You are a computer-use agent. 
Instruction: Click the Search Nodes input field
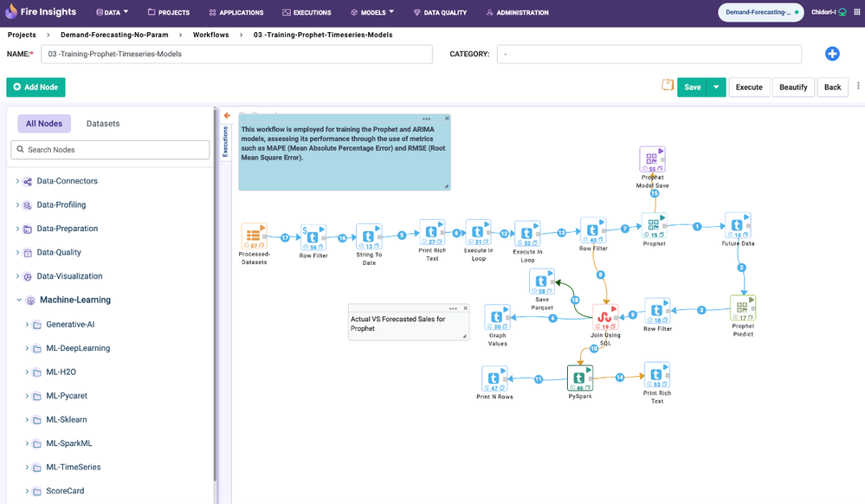coord(110,150)
